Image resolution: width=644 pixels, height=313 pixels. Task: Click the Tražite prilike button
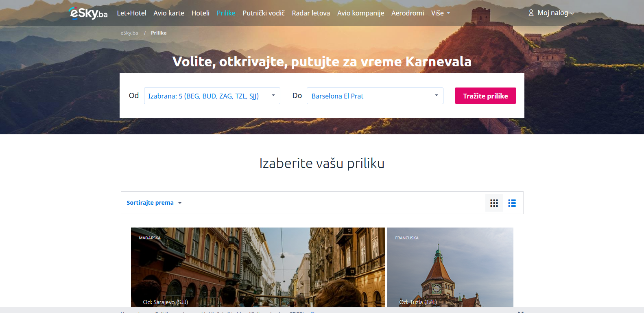[485, 96]
